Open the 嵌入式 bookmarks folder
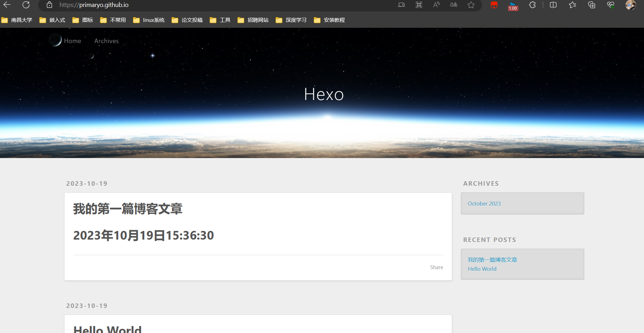 coord(52,20)
